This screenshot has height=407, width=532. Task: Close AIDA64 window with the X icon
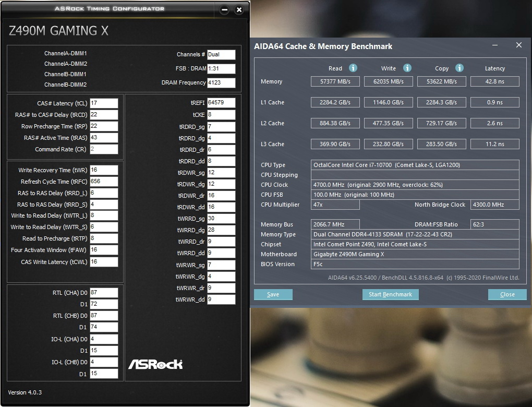(519, 45)
